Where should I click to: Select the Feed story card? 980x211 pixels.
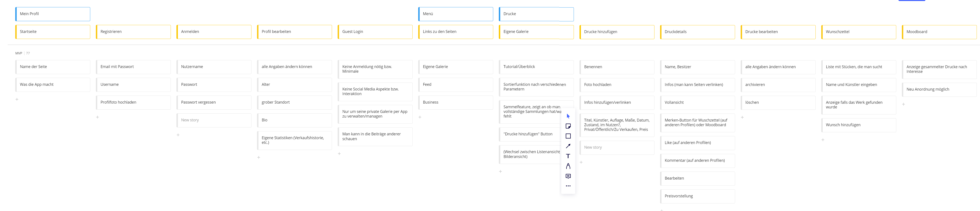pyautogui.click(x=456, y=85)
